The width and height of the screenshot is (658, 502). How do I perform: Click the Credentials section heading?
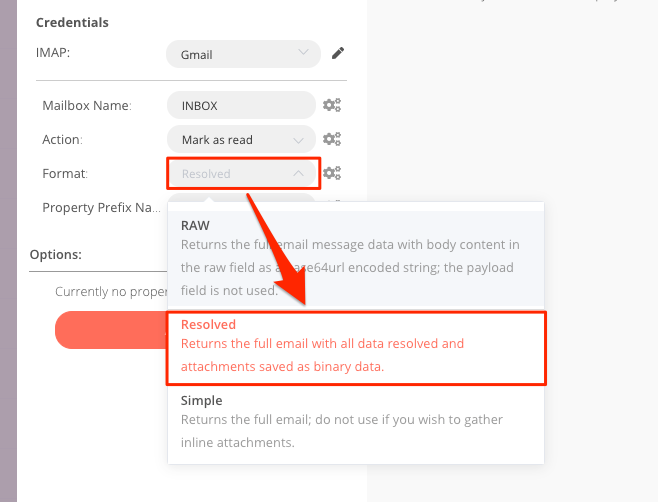click(72, 22)
